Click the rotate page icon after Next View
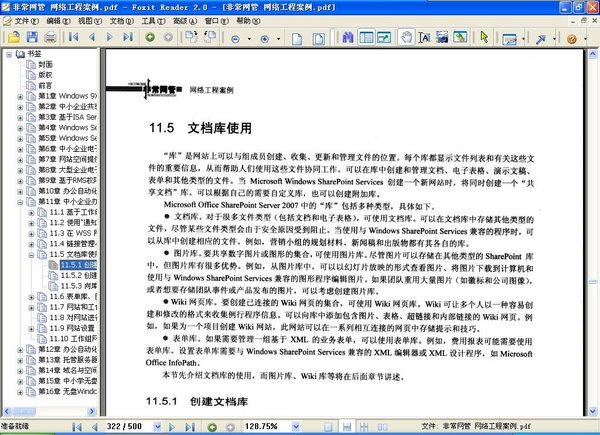 click(191, 37)
